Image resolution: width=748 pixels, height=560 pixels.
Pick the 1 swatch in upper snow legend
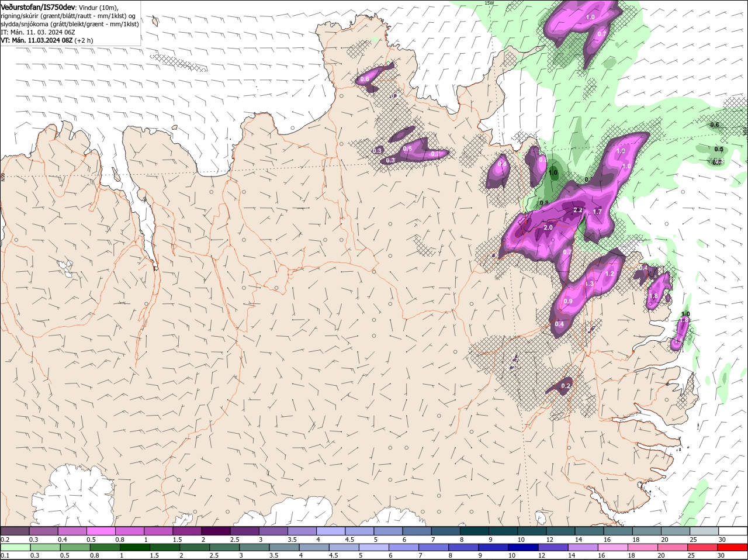158,531
